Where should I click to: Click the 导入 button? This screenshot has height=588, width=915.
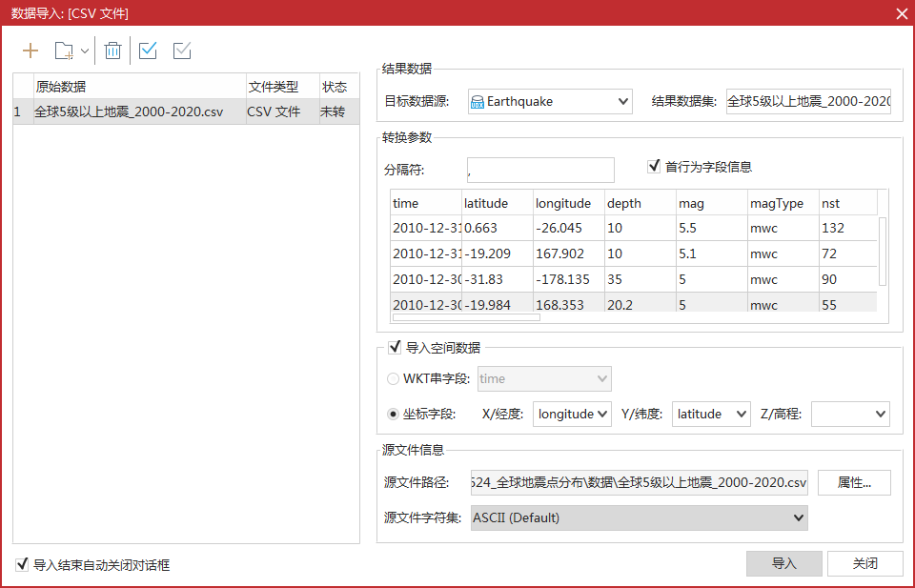point(783,563)
